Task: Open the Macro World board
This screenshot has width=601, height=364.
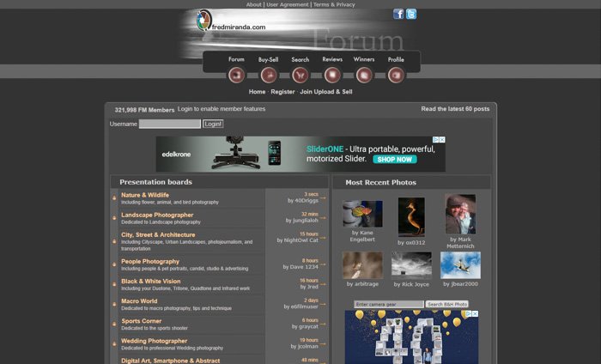Action: tap(139, 301)
